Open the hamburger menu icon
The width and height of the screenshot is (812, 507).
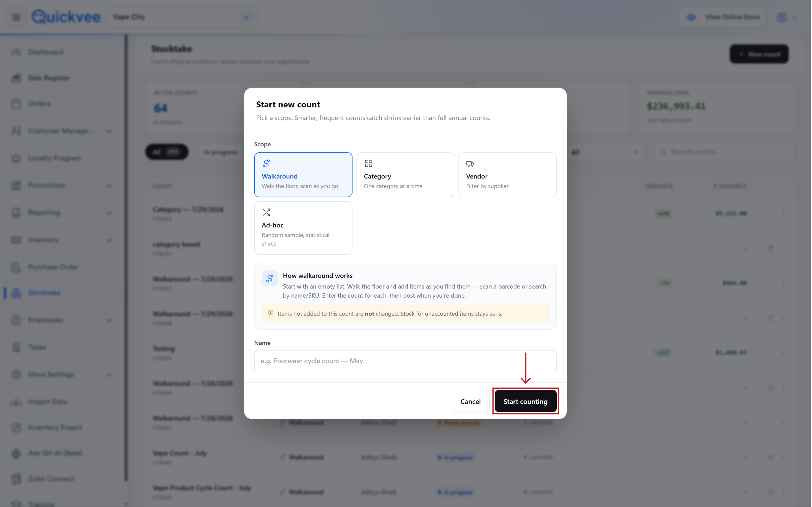[x=16, y=17]
